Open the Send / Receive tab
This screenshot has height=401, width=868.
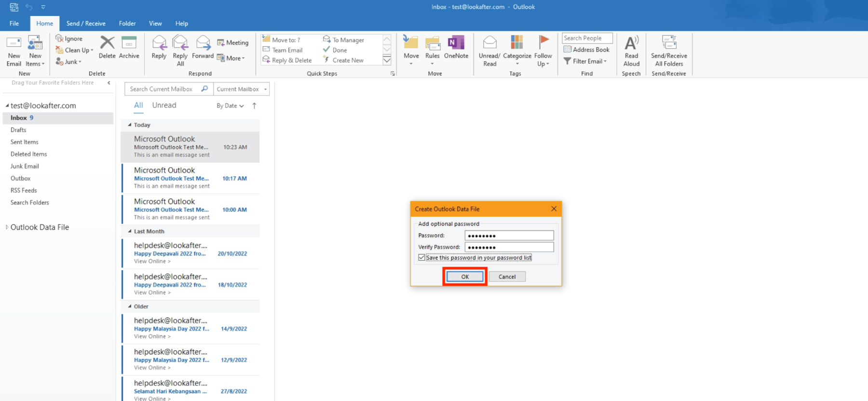[x=86, y=24]
